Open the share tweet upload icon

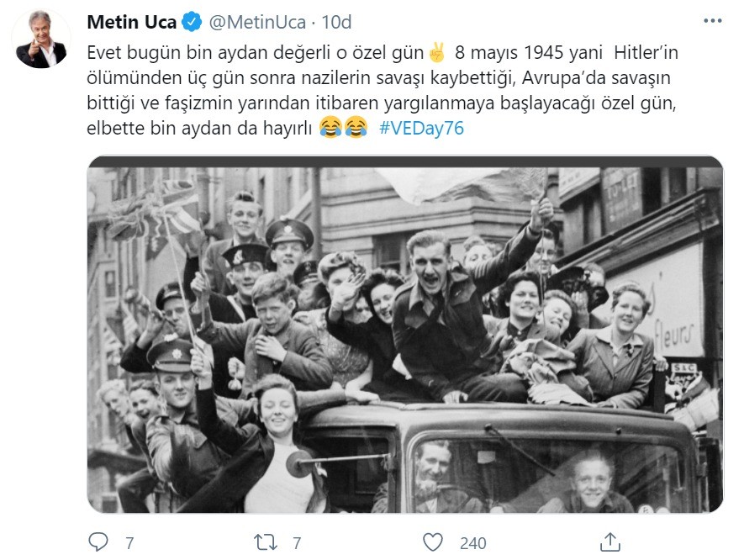(x=610, y=542)
